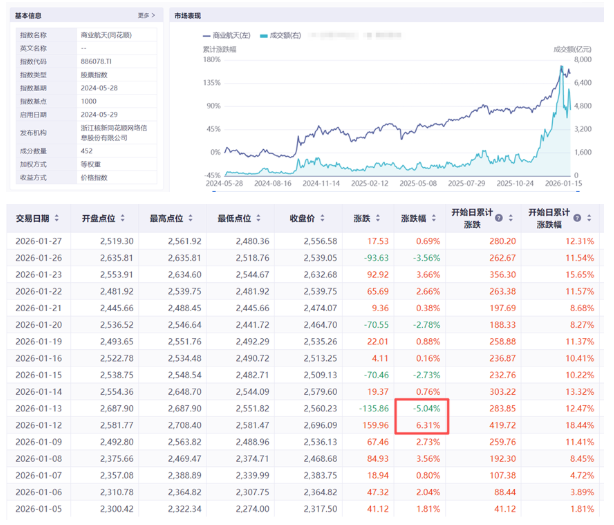The width and height of the screenshot is (614, 525).
Task: Select opening value 2,687.90 on 2026-01-13
Action: 117,409
